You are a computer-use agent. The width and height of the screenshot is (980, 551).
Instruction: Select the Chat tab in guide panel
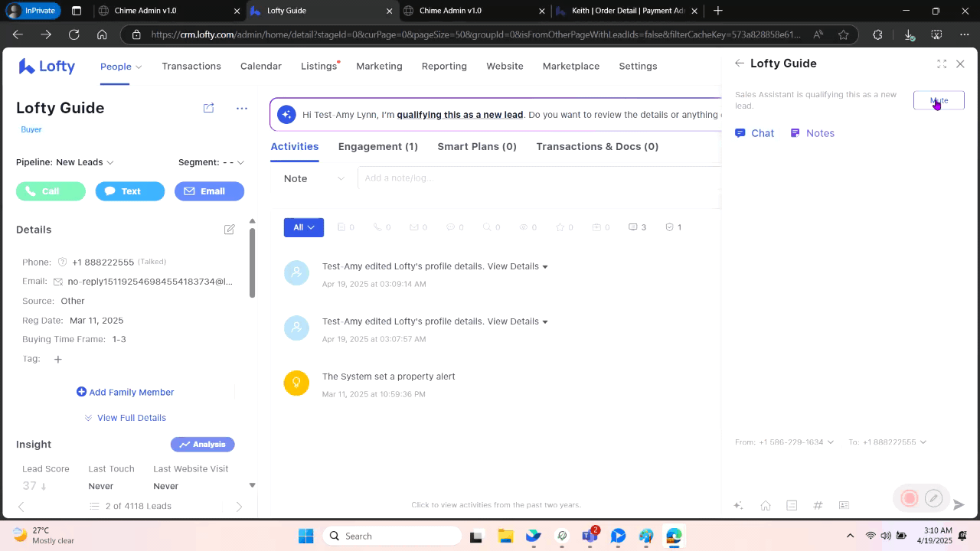click(x=754, y=133)
